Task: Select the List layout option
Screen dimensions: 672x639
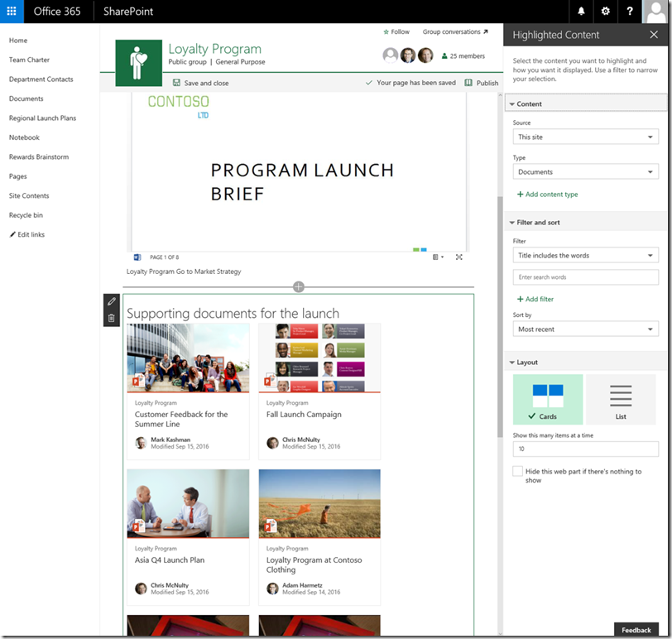Action: (x=621, y=400)
